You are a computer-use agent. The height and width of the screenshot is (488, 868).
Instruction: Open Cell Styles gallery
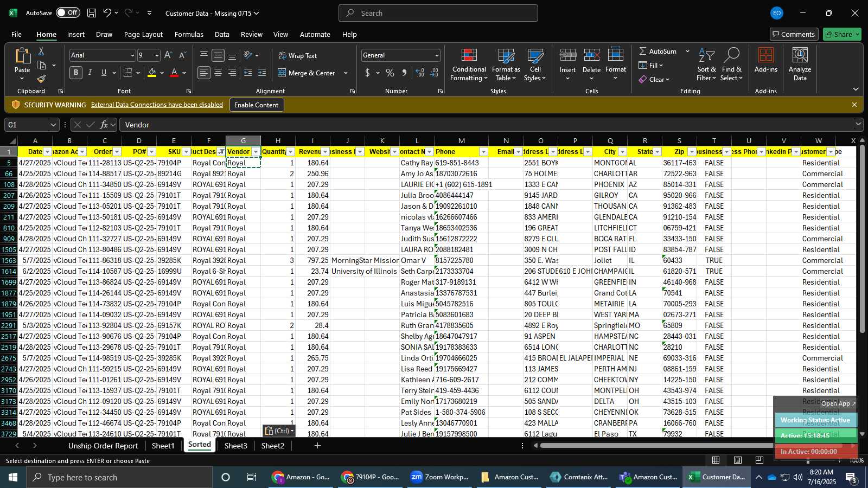535,65
